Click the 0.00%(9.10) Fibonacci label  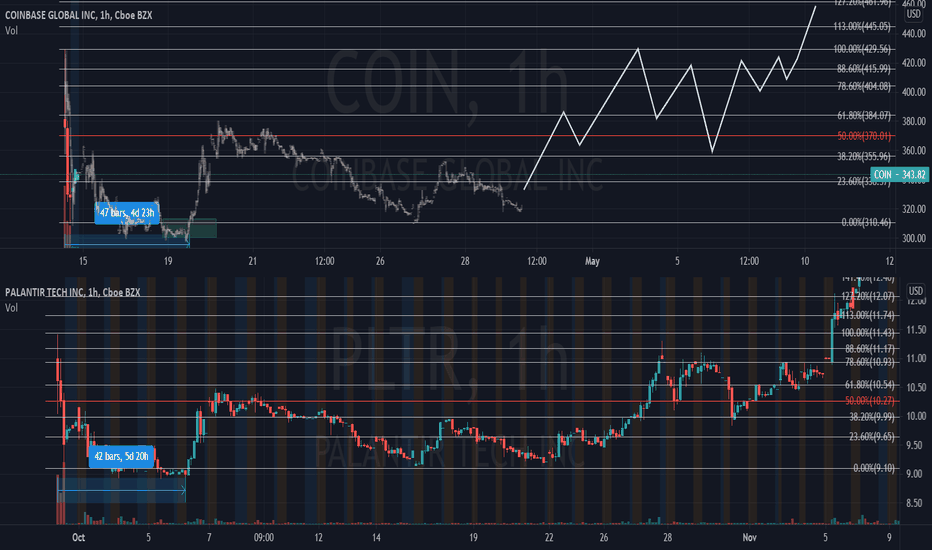click(x=874, y=469)
